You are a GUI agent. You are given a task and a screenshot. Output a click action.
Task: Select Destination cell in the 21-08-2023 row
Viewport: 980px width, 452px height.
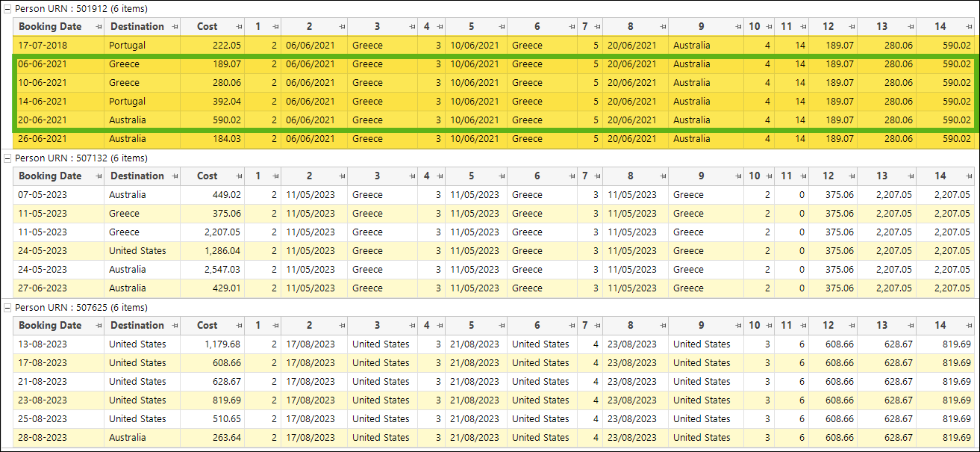(142, 382)
